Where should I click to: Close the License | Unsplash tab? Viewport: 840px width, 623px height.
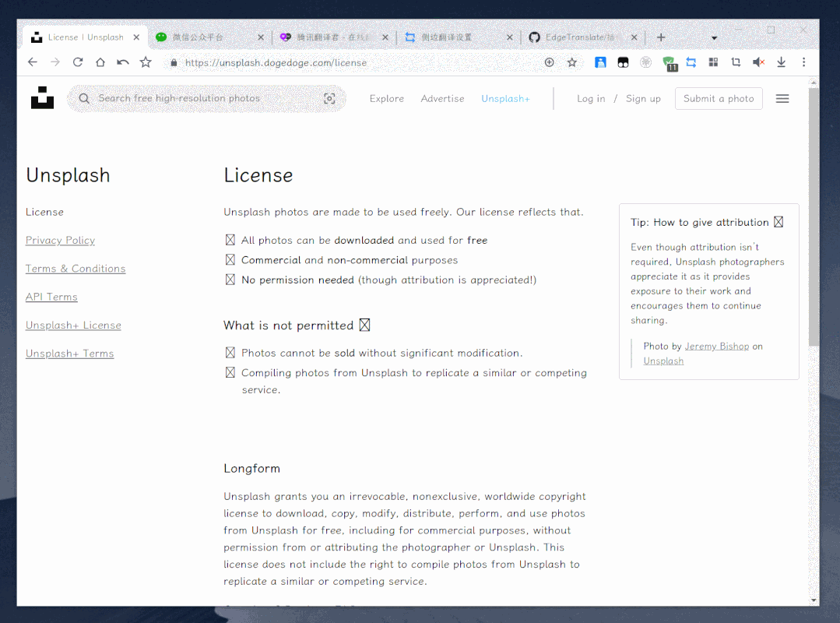136,37
